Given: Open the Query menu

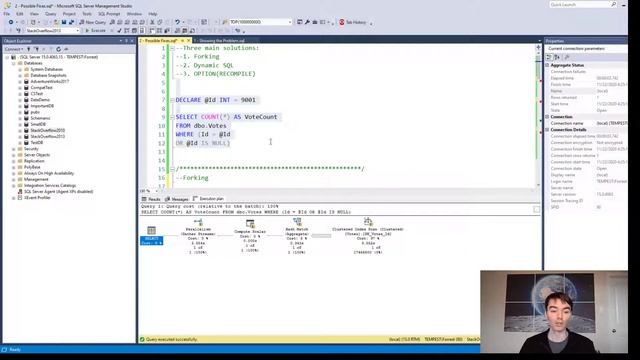Looking at the screenshot, I should point(51,14).
